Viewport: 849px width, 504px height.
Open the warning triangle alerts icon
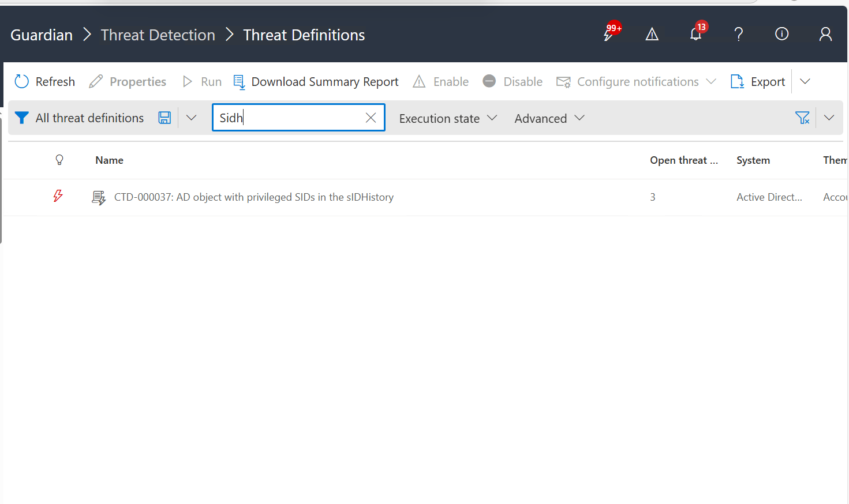(652, 35)
